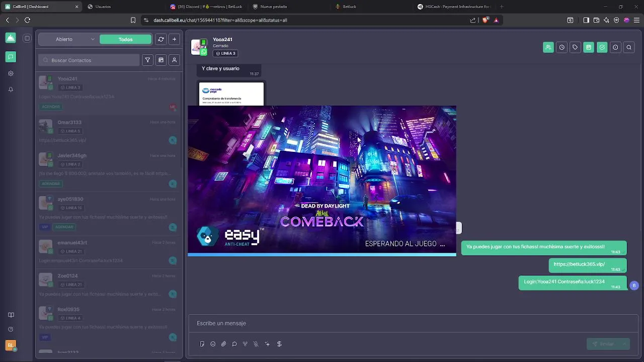644x362 pixels.
Task: Open the dropdown arrow next to Enviar
Action: [x=625, y=344]
